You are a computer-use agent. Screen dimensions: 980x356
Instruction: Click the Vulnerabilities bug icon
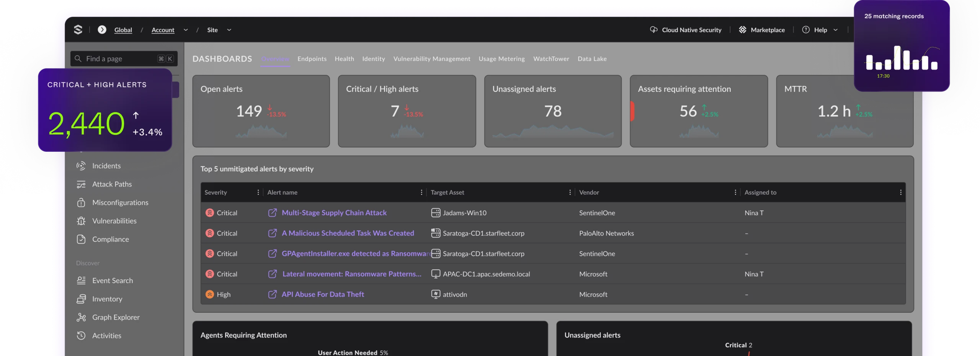click(81, 221)
